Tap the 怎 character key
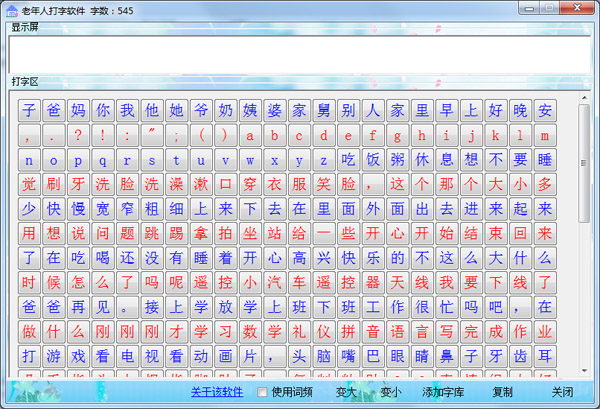This screenshot has width=600, height=409. coord(78,283)
